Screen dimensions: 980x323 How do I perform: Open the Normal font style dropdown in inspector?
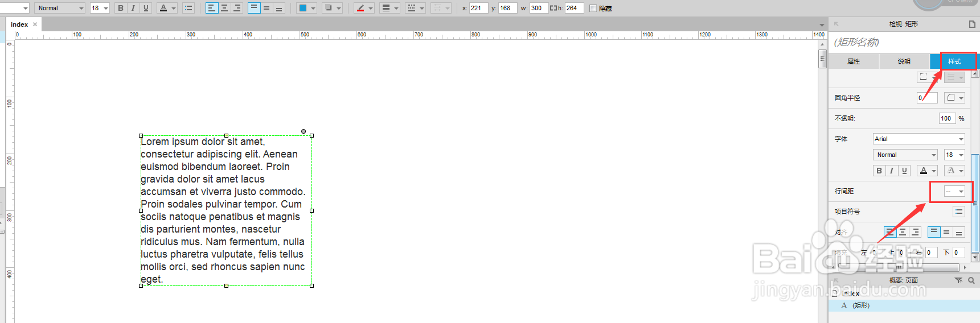[905, 155]
